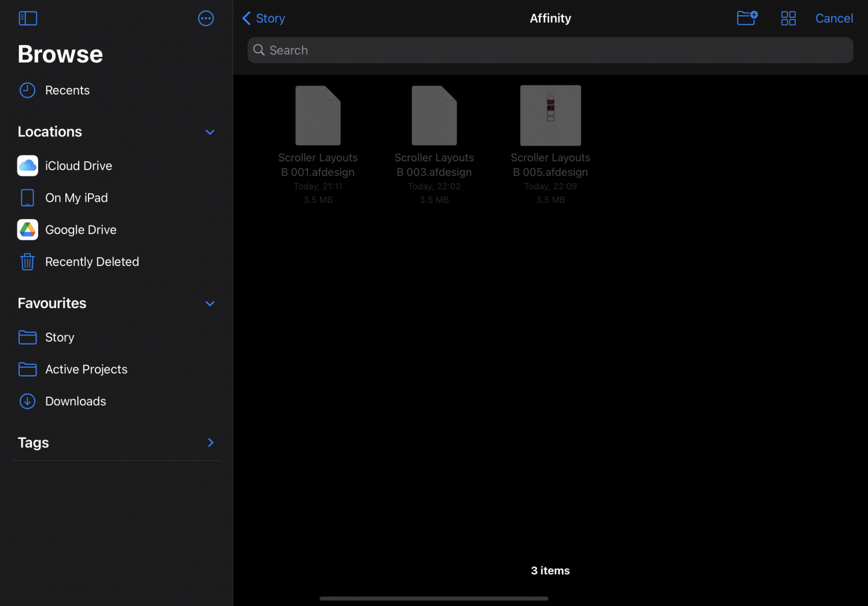Image resolution: width=868 pixels, height=606 pixels.
Task: Open Downloads in Favourites
Action: click(75, 401)
